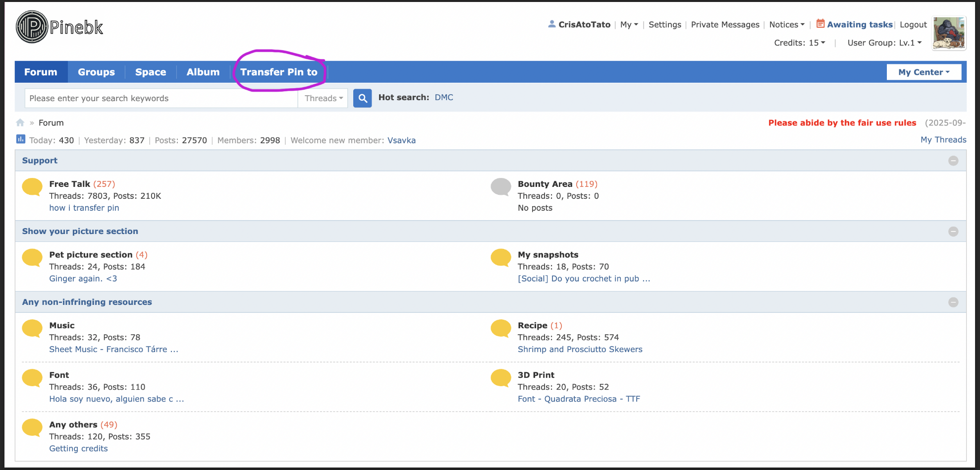Open the Album tab
This screenshot has height=470, width=980.
tap(203, 72)
